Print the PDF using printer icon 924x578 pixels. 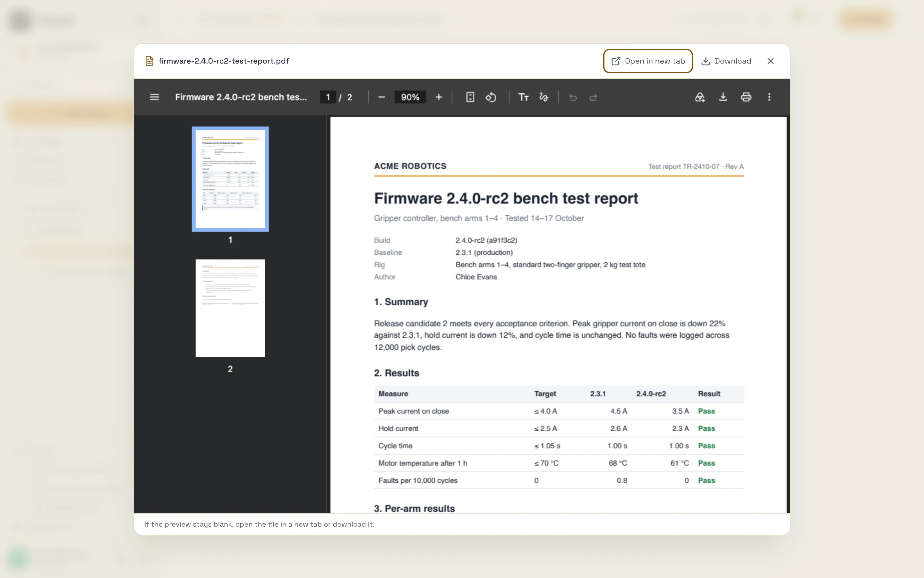pos(746,97)
